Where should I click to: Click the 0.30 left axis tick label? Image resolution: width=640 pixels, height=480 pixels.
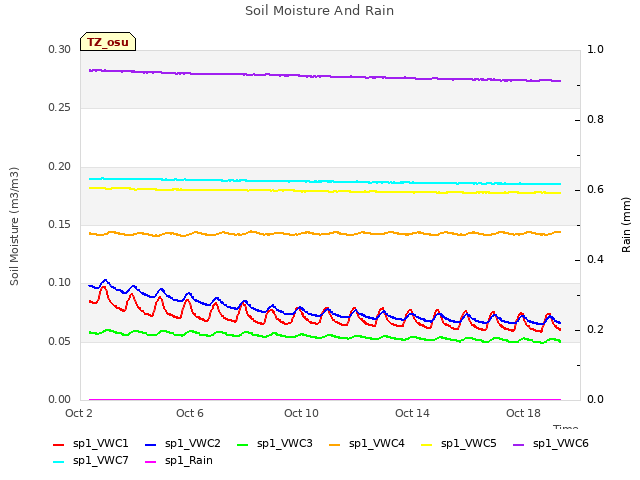pyautogui.click(x=60, y=49)
